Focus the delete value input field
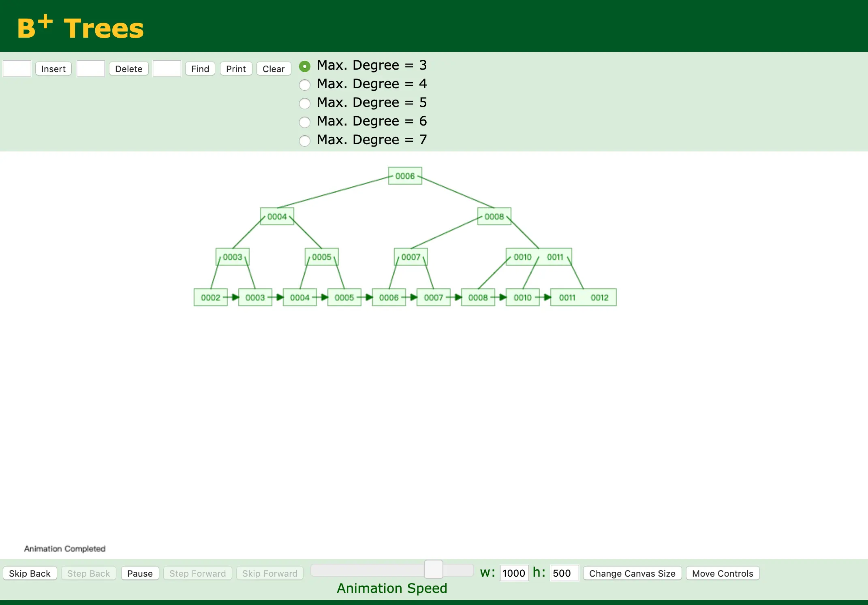The height and width of the screenshot is (605, 868). click(91, 68)
